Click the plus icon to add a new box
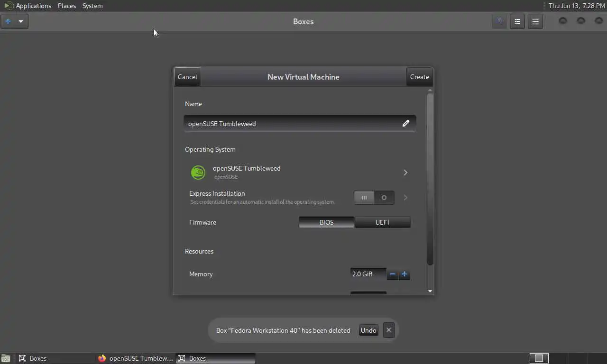 [8, 21]
